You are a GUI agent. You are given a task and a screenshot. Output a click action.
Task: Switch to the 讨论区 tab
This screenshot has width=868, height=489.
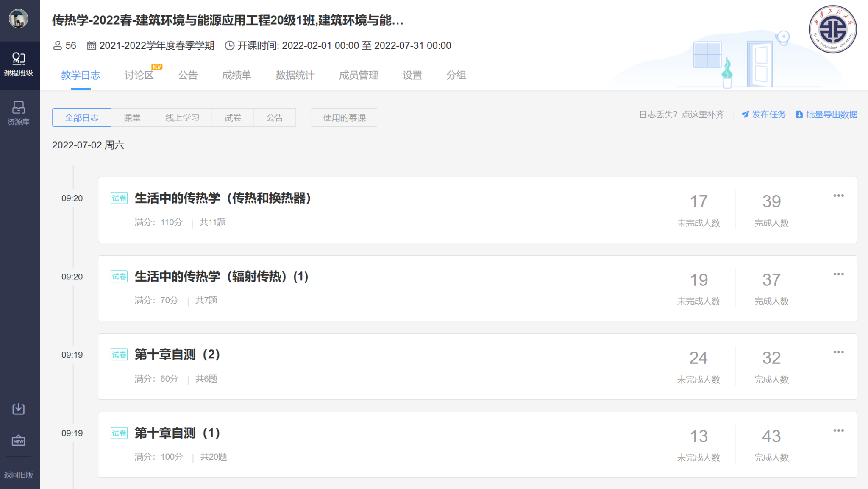pyautogui.click(x=139, y=75)
